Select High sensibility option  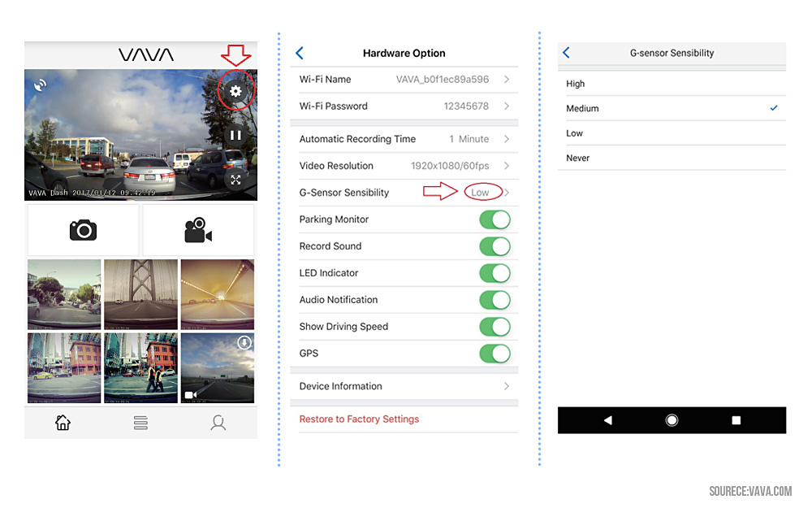point(672,84)
